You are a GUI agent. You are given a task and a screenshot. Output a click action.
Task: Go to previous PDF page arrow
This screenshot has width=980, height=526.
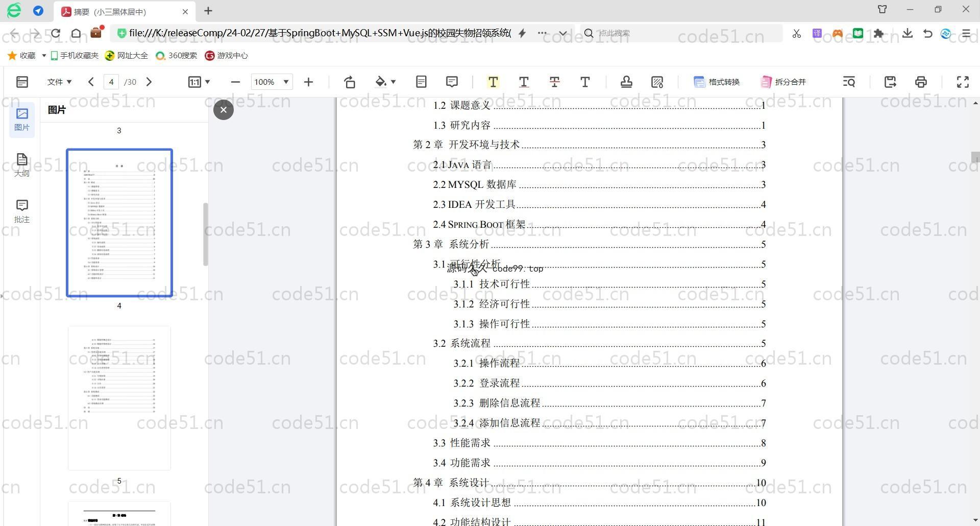pyautogui.click(x=91, y=82)
